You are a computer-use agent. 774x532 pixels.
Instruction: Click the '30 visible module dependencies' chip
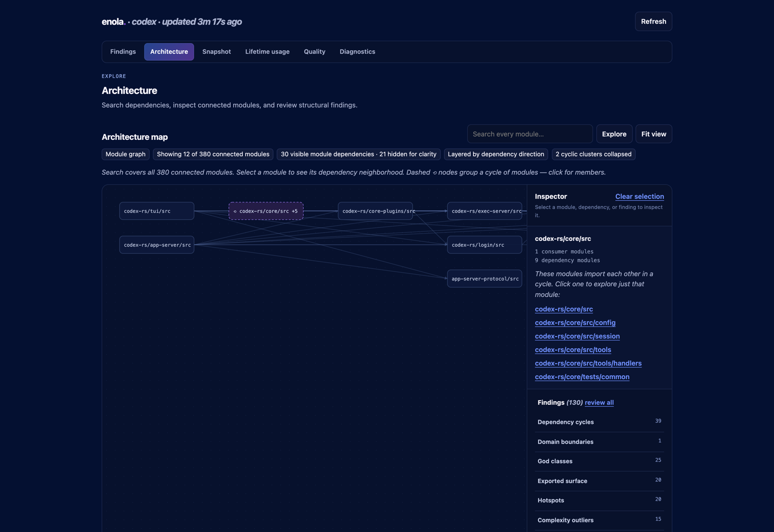pos(358,154)
